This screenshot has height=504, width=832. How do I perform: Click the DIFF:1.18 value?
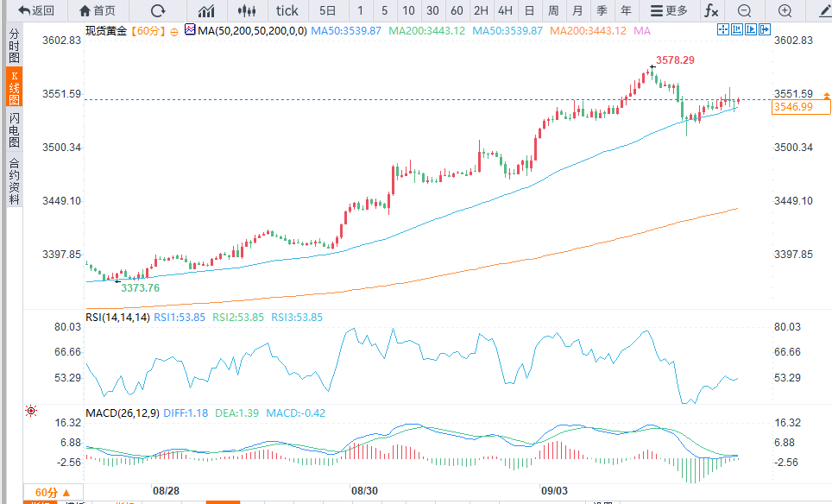186,413
